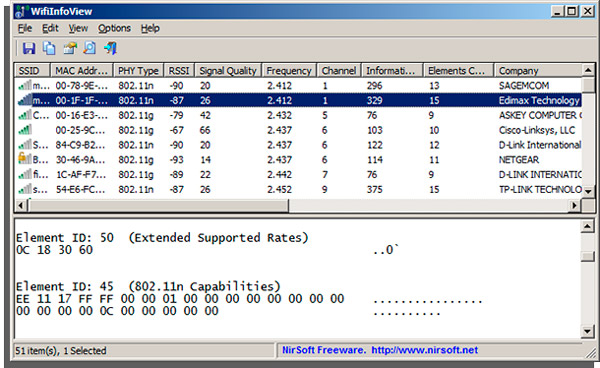600x368 pixels.
Task: Click signal icon of ASKEY COMPUTER row
Action: (25, 115)
